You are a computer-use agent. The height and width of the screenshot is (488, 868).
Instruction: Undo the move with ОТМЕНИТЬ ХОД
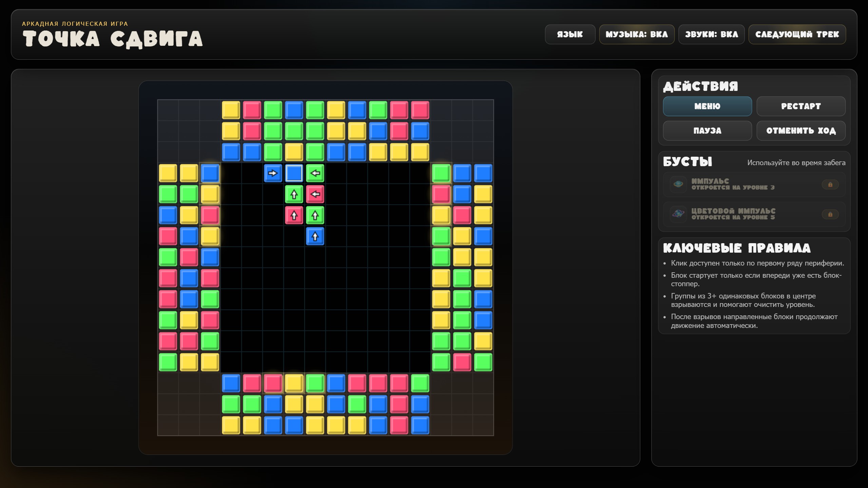pyautogui.click(x=801, y=131)
